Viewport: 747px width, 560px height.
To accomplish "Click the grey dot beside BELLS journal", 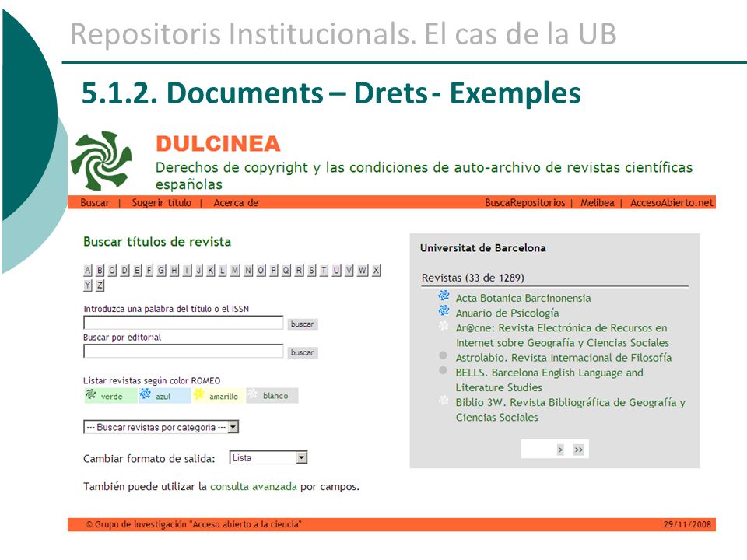I will point(443,370).
